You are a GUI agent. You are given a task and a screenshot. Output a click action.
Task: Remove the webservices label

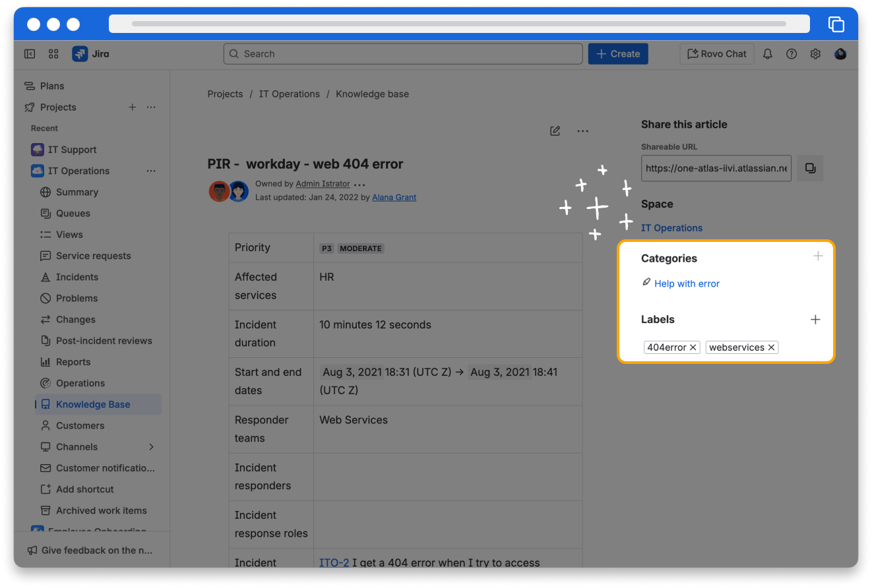coord(771,347)
